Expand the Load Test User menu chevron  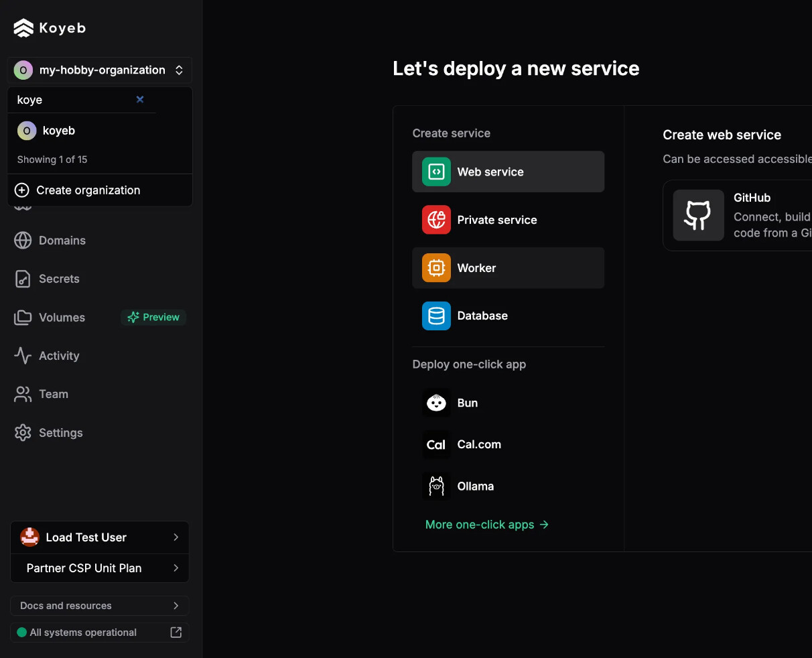[176, 537]
